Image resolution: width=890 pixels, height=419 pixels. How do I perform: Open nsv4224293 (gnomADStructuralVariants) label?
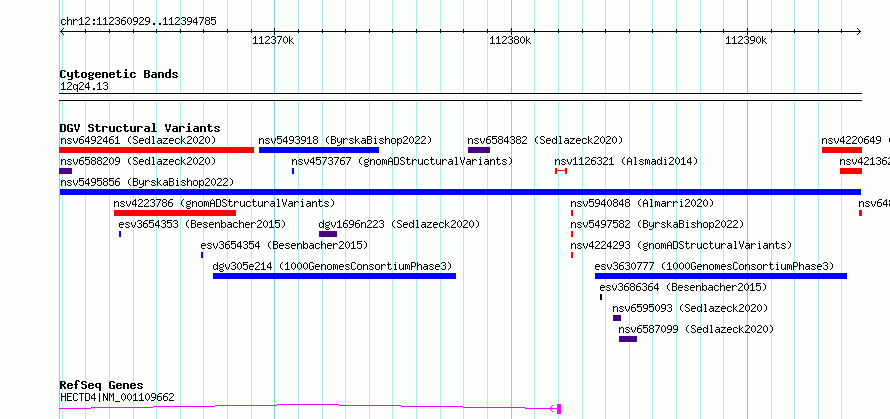681,245
